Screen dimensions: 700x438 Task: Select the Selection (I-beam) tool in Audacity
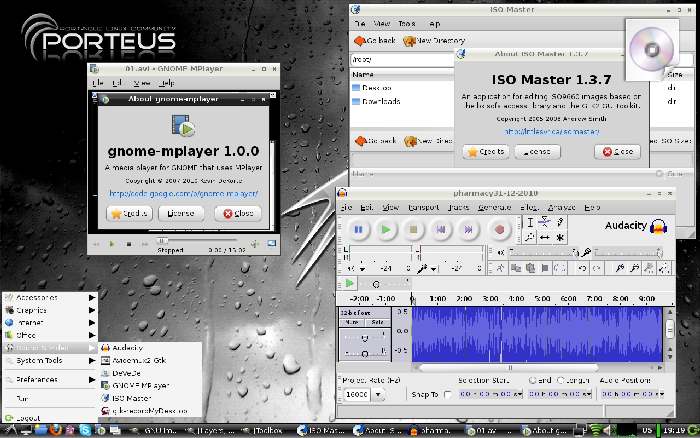coord(530,222)
